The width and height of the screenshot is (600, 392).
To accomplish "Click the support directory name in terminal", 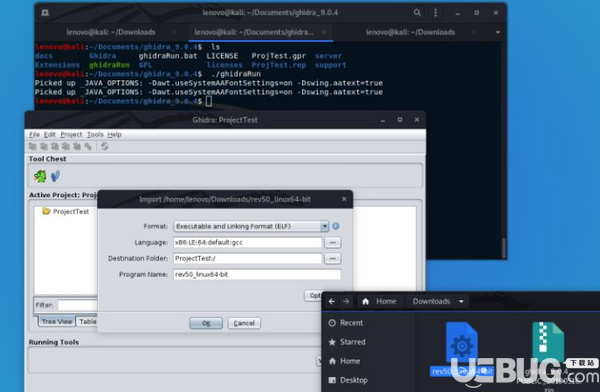I will pos(331,65).
